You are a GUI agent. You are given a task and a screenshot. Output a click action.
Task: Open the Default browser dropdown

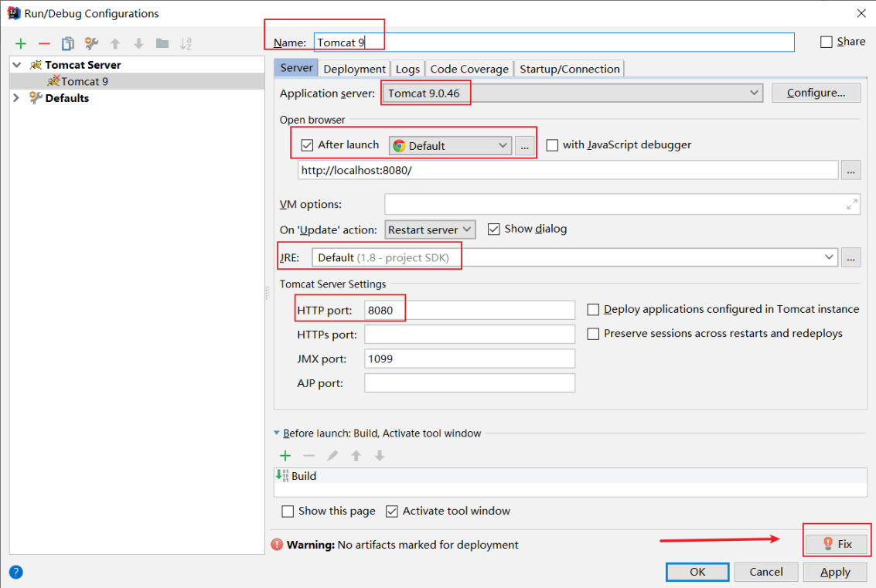450,146
